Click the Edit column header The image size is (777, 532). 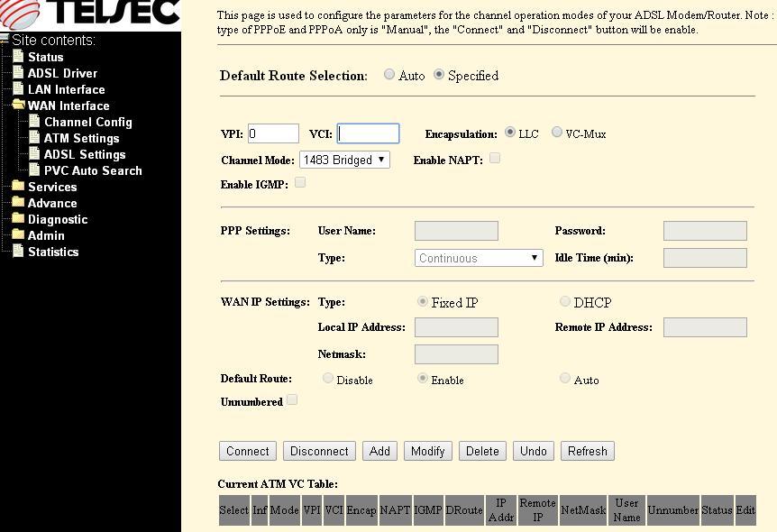point(745,510)
